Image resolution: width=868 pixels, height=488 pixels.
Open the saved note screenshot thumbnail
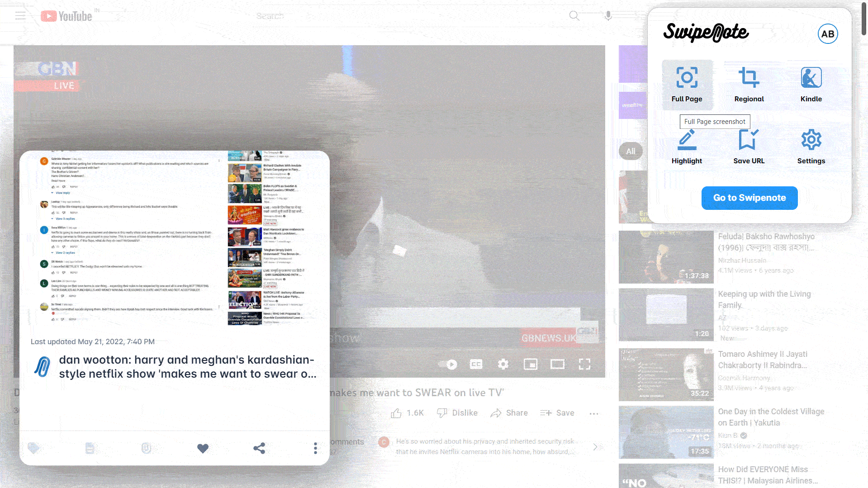[x=175, y=238]
